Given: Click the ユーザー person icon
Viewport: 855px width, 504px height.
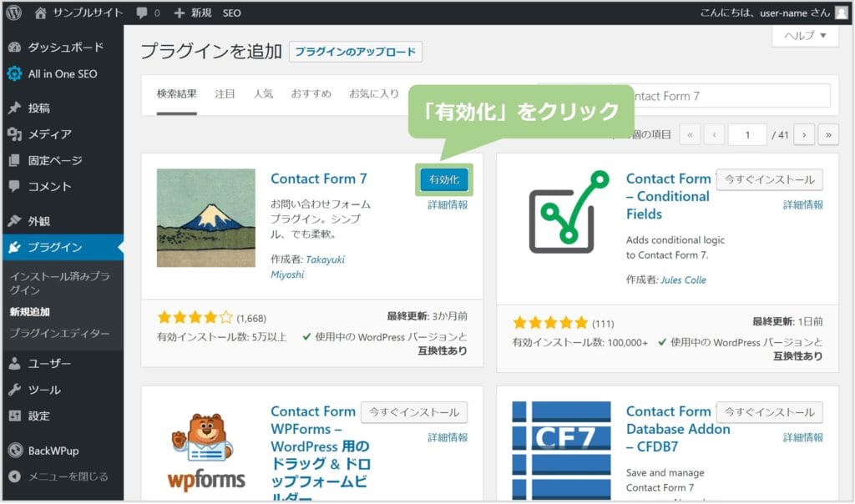Looking at the screenshot, I should tap(15, 364).
